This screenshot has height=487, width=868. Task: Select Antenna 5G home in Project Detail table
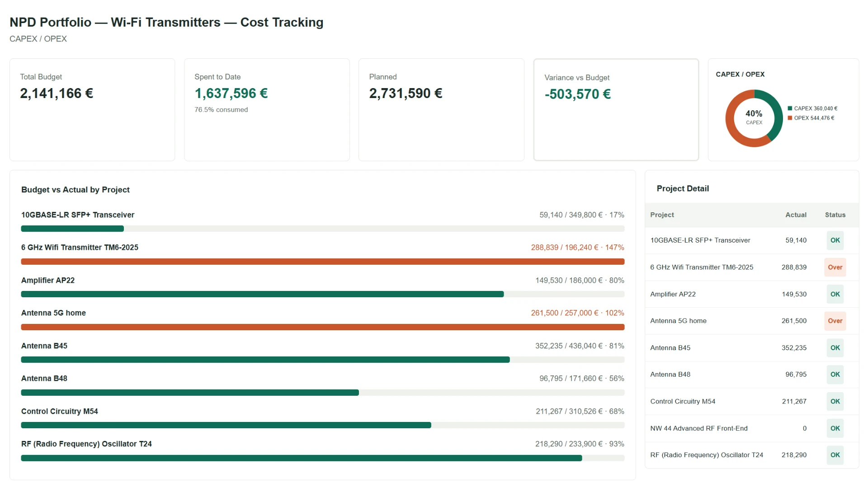[x=752, y=321]
